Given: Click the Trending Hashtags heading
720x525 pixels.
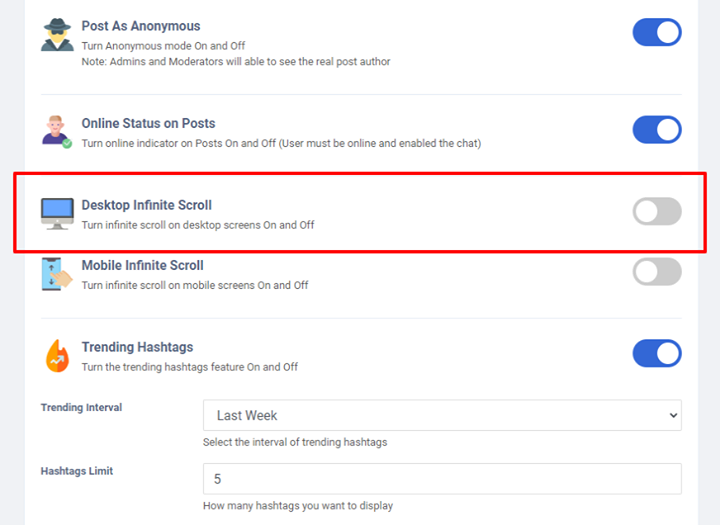Looking at the screenshot, I should coord(137,347).
